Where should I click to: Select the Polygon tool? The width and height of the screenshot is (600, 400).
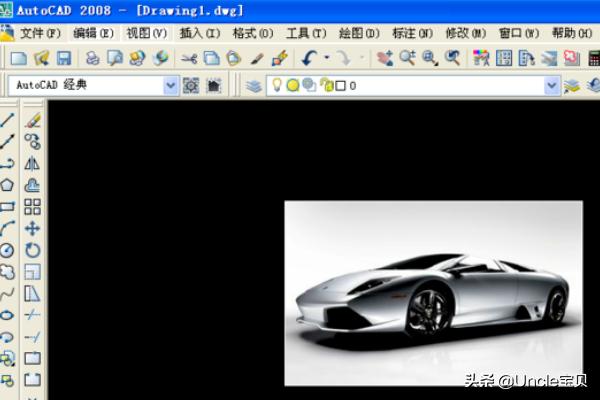[7, 185]
